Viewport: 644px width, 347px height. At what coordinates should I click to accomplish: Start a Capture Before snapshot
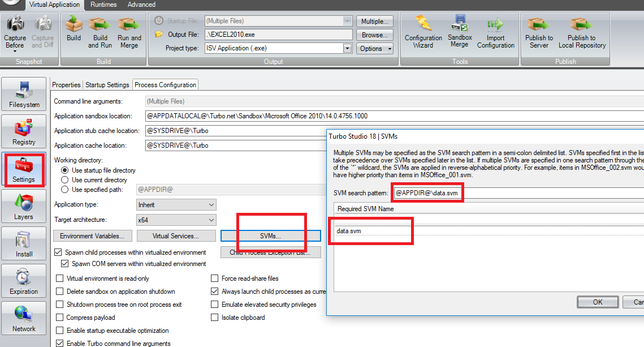coord(14,32)
